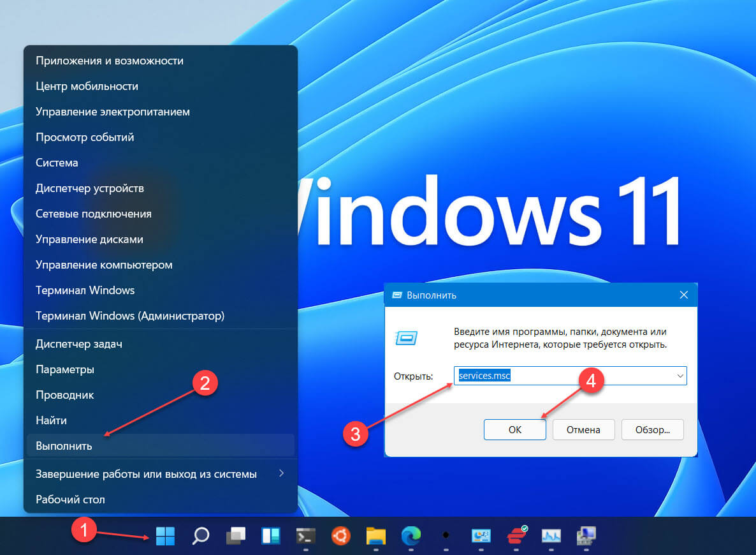Close the Выполнить dialog
Screen dimensions: 756x555
click(x=684, y=295)
